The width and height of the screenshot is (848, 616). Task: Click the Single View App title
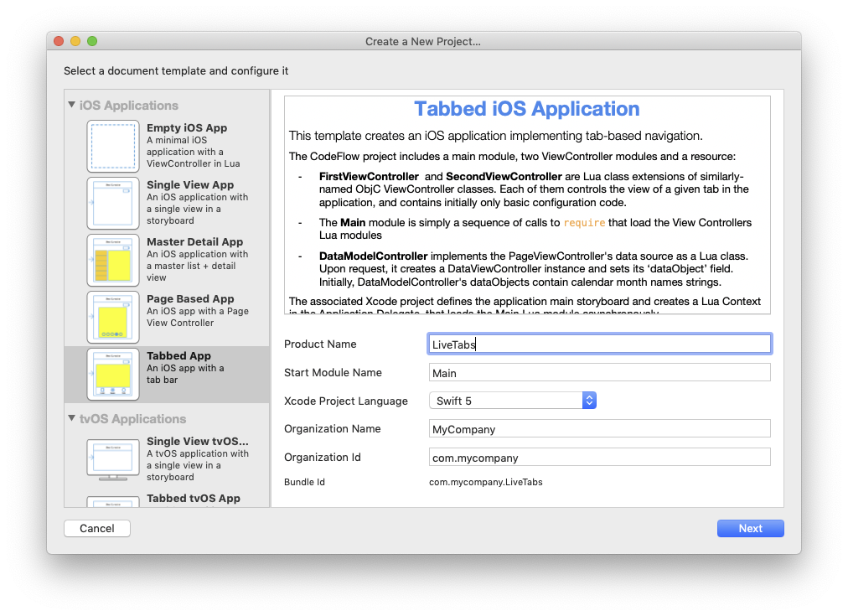[190, 185]
